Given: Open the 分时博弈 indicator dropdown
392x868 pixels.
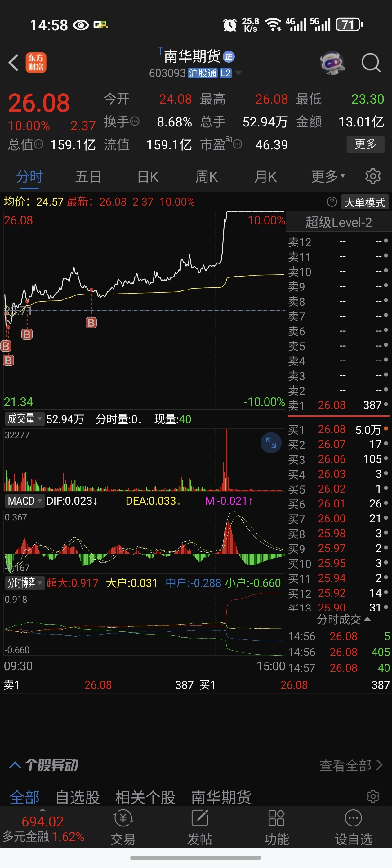Looking at the screenshot, I should click(24, 582).
